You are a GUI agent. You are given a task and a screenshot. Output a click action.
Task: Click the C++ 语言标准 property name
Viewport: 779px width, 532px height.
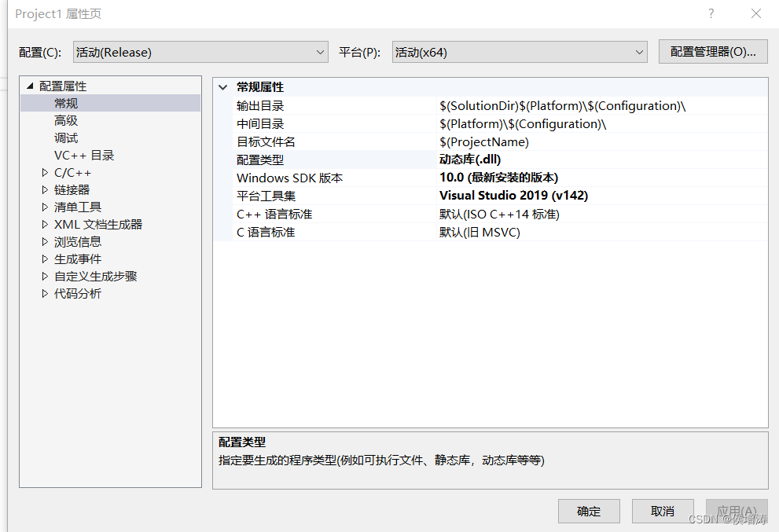[274, 214]
